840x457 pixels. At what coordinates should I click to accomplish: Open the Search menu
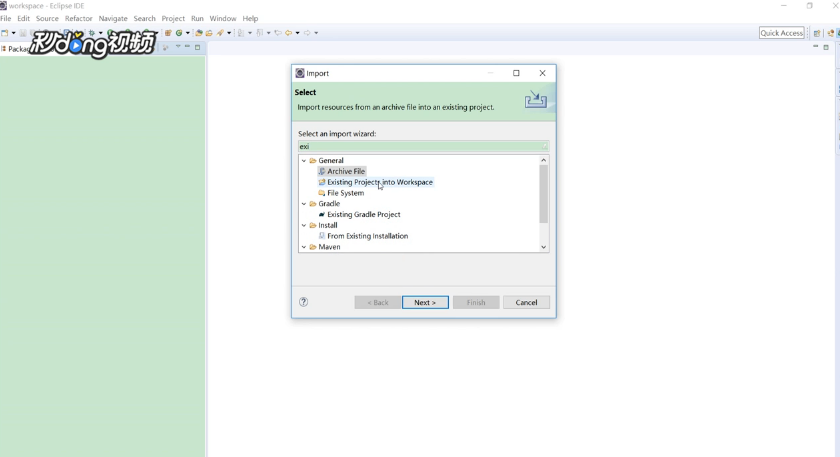(x=145, y=18)
